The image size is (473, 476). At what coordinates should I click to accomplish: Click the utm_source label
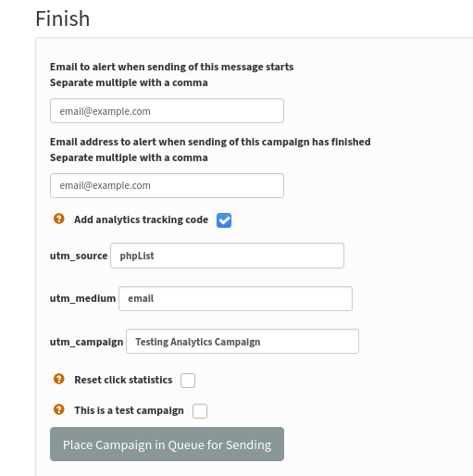pyautogui.click(x=79, y=256)
